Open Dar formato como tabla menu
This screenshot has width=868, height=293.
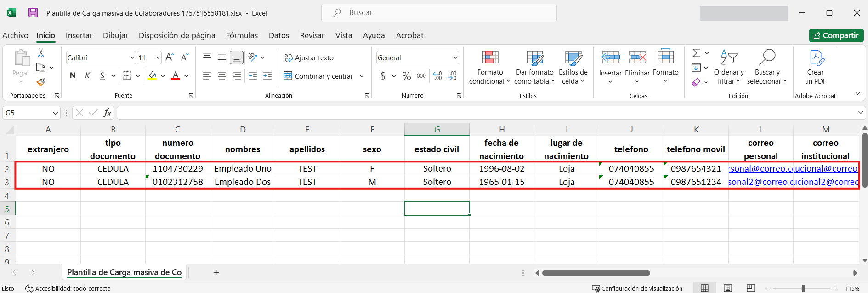[534, 67]
